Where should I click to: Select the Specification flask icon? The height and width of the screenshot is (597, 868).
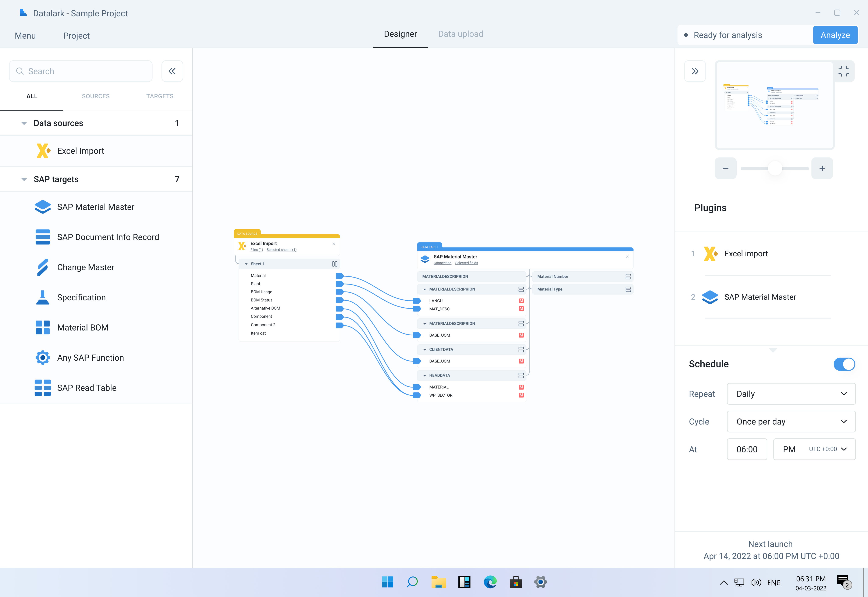(43, 297)
